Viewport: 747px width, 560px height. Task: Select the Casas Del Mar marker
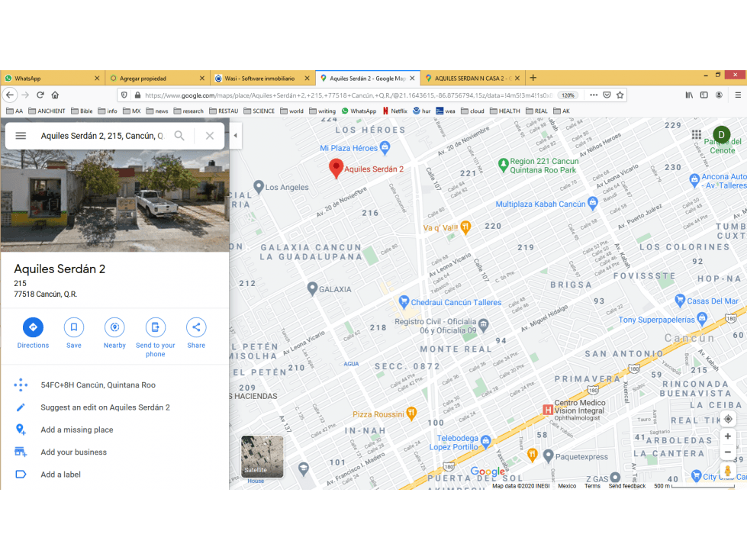point(681,301)
